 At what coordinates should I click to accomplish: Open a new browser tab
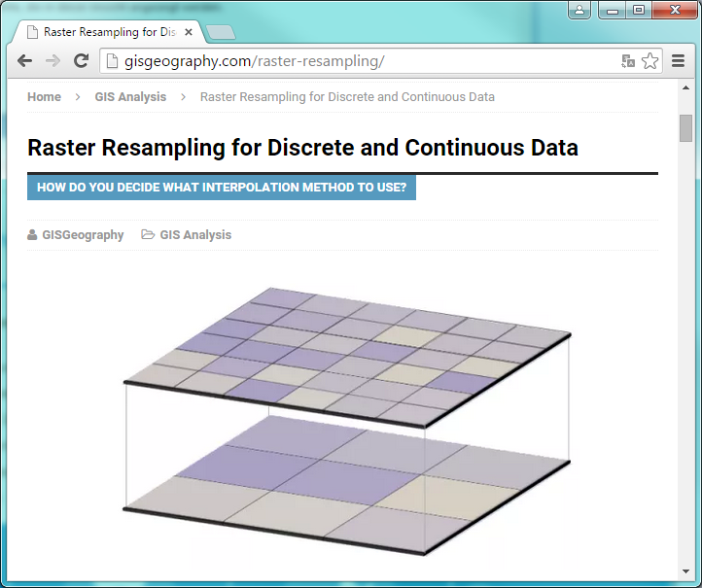[221, 33]
